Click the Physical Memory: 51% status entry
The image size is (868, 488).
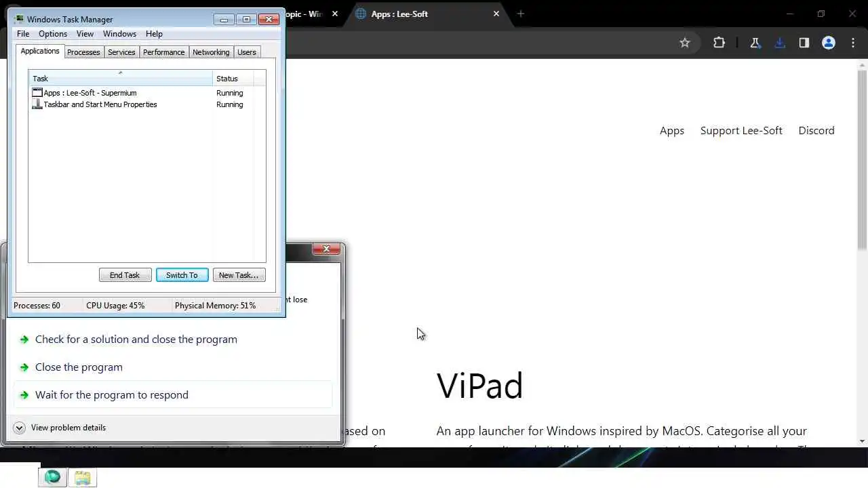(215, 306)
